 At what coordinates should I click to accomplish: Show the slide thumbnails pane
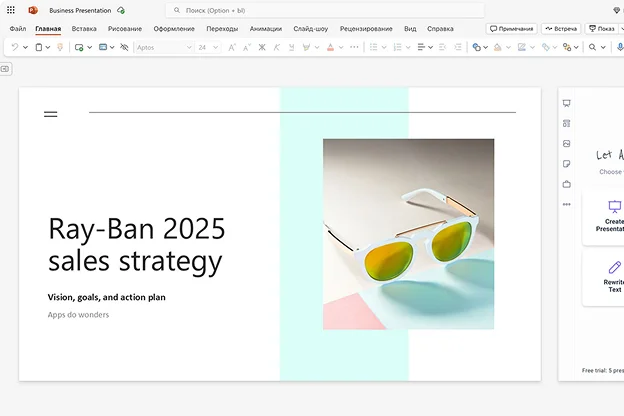[5, 69]
